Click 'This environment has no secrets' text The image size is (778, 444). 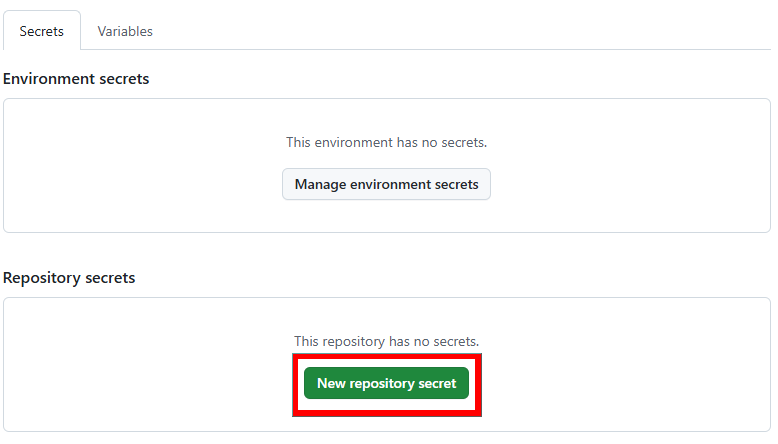386,142
